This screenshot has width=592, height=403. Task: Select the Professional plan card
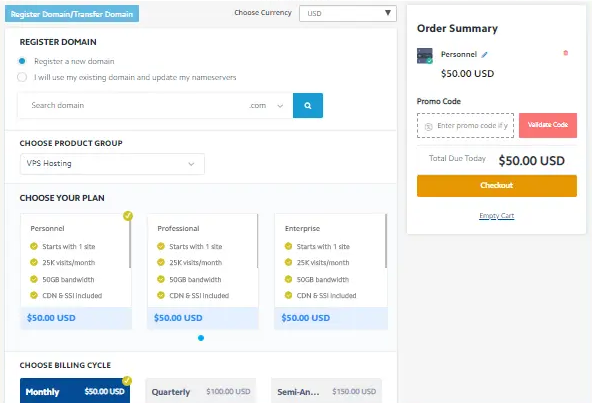[x=203, y=272]
